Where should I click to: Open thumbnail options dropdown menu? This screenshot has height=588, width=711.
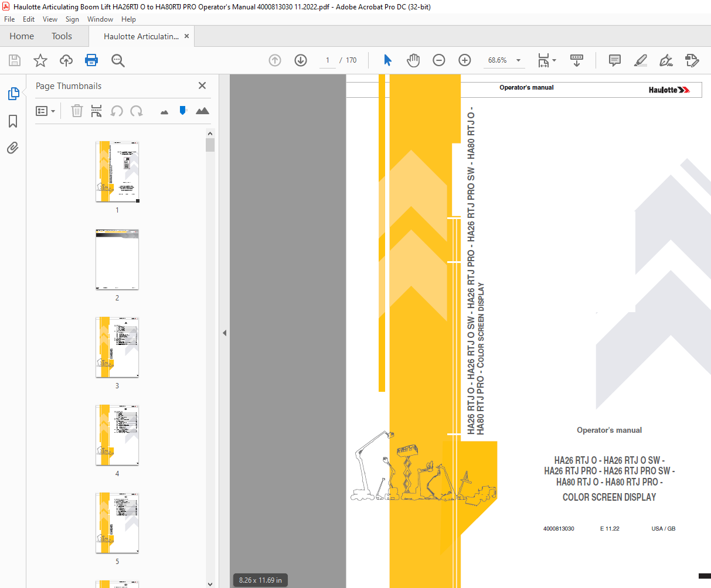45,111
